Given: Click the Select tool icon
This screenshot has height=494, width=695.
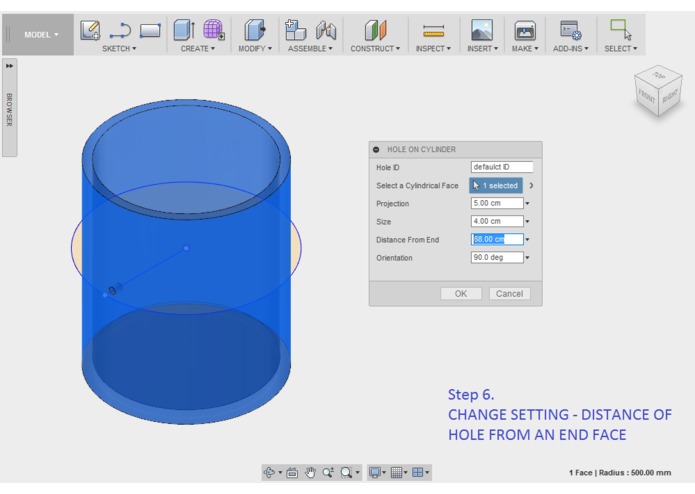Looking at the screenshot, I should (x=621, y=29).
